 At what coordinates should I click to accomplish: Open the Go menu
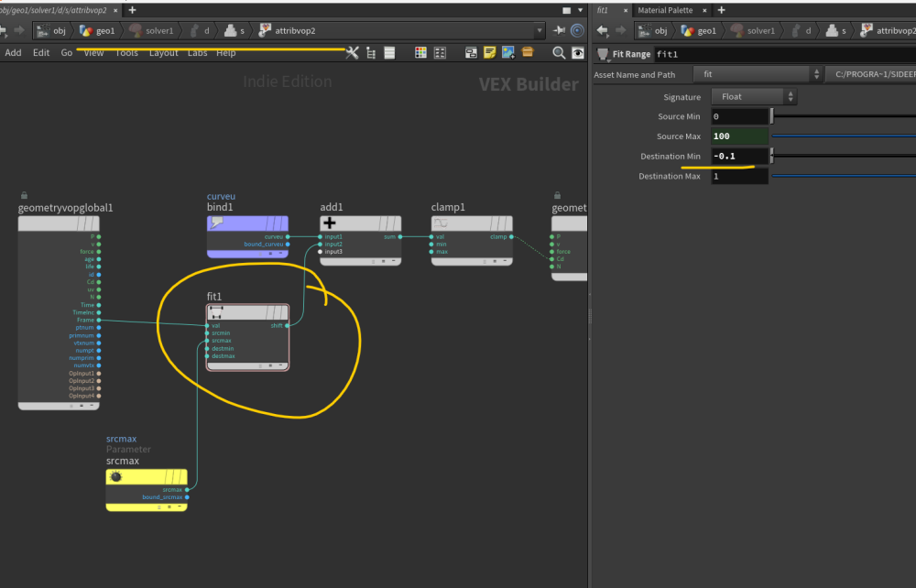(x=67, y=52)
